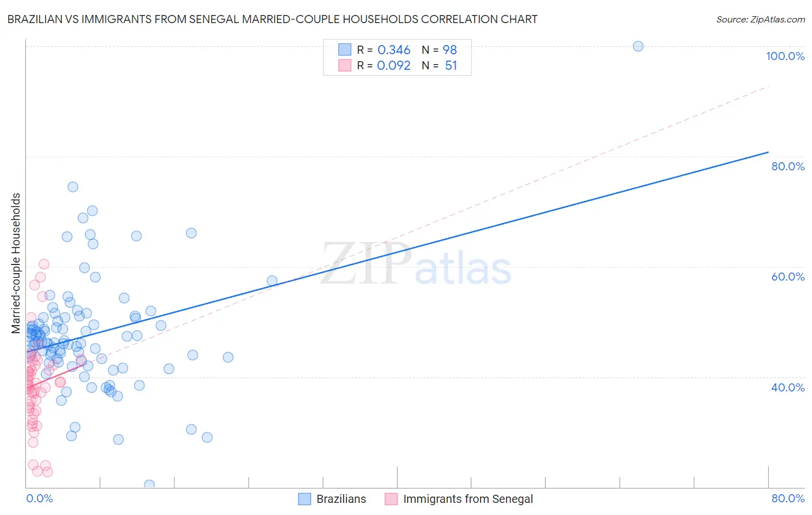The height and width of the screenshot is (515, 812).
Task: Click the outlier data point near 100%
Action: point(638,46)
